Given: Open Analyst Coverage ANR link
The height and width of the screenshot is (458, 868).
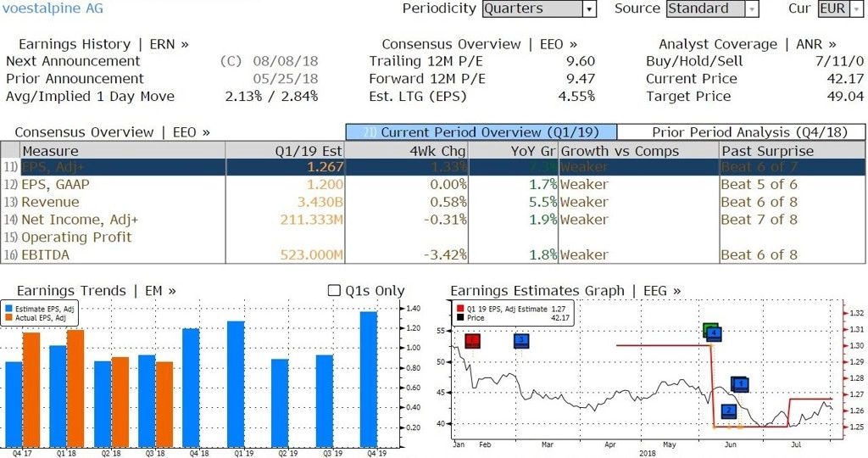Looking at the screenshot, I should [x=748, y=44].
